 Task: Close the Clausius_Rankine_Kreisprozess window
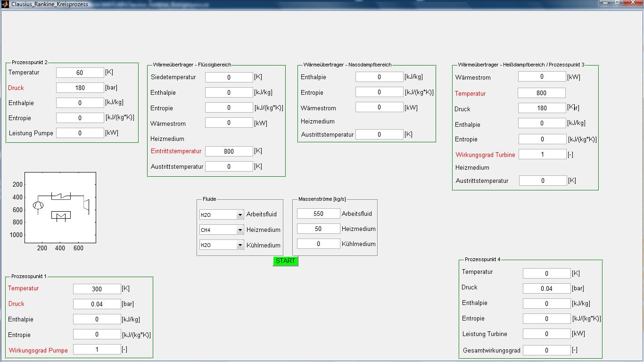click(633, 3)
